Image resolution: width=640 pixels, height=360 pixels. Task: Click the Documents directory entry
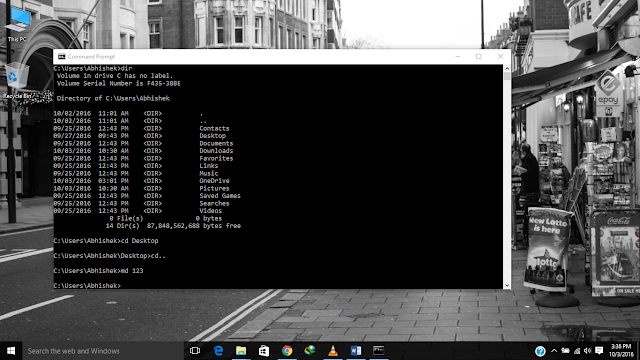(x=216, y=143)
